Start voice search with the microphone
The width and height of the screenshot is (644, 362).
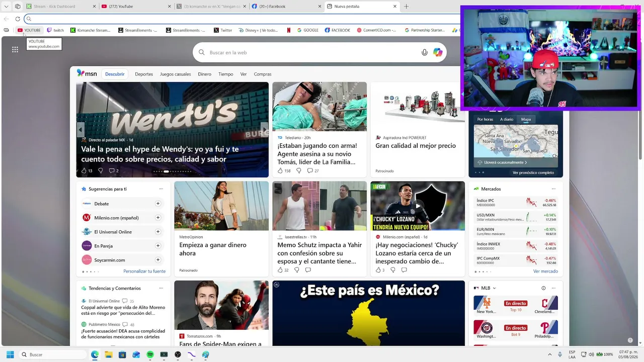coord(425,52)
